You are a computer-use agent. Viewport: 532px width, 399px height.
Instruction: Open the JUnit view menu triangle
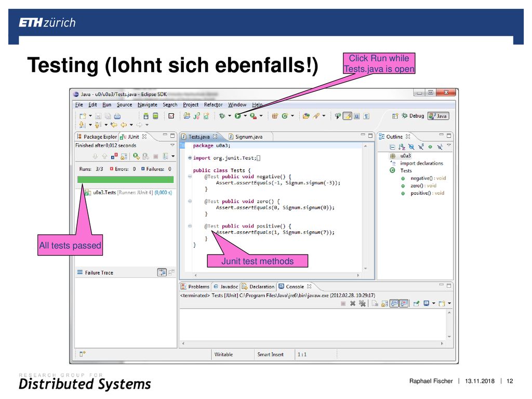tap(172, 145)
